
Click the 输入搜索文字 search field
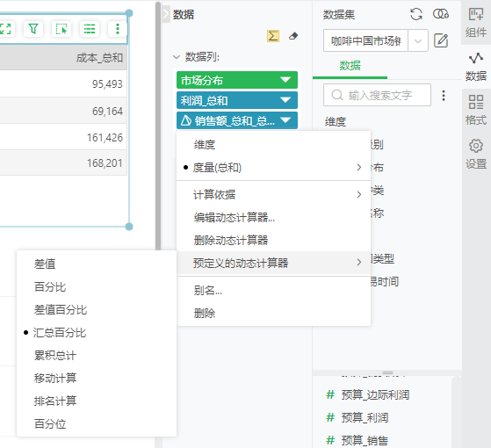coord(377,95)
